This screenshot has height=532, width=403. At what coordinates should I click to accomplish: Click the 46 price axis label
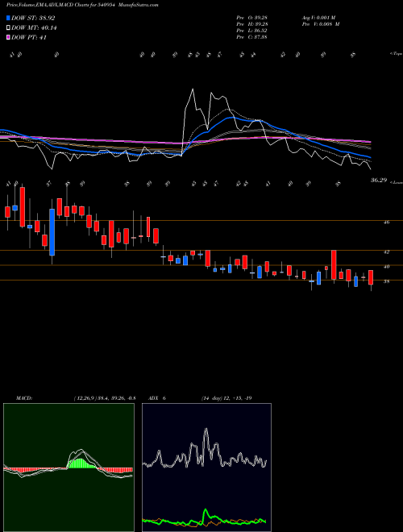click(387, 222)
